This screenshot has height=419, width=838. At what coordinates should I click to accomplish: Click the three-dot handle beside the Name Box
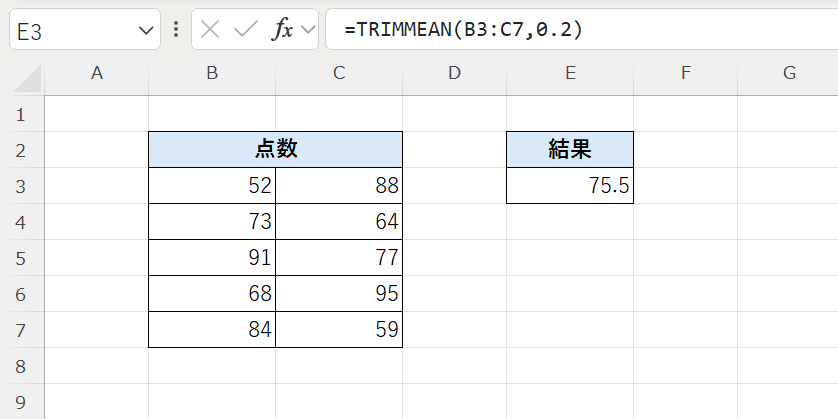click(x=176, y=29)
